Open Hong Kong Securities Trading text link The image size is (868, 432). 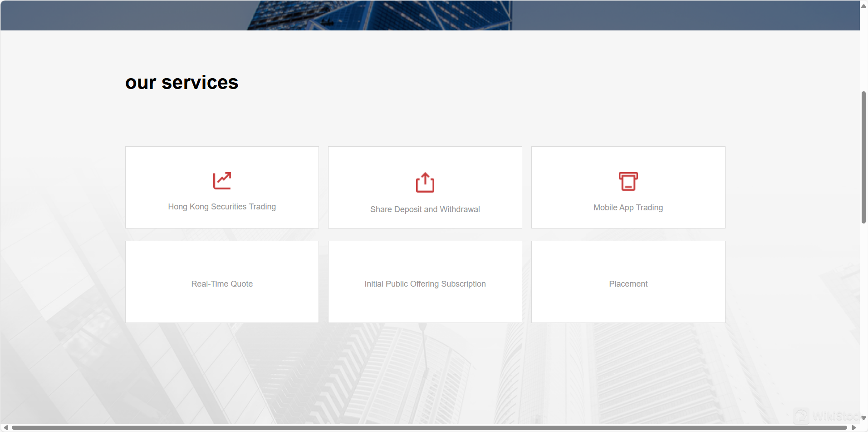[222, 207]
